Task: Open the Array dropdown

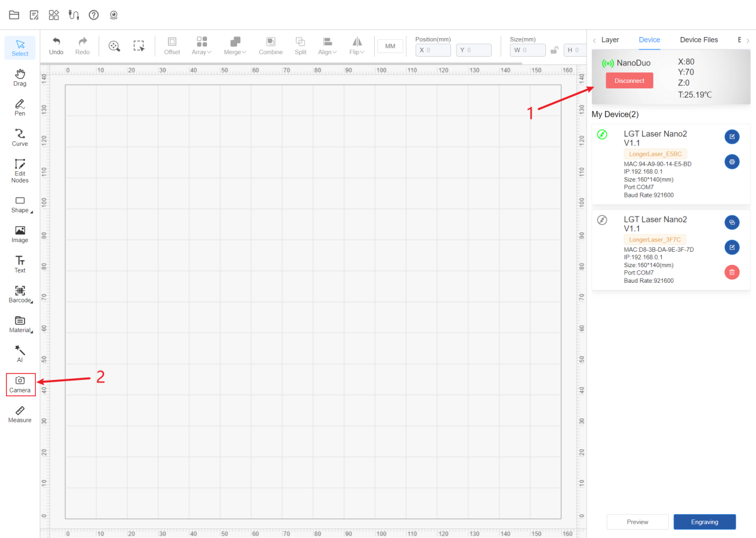Action: click(x=202, y=46)
